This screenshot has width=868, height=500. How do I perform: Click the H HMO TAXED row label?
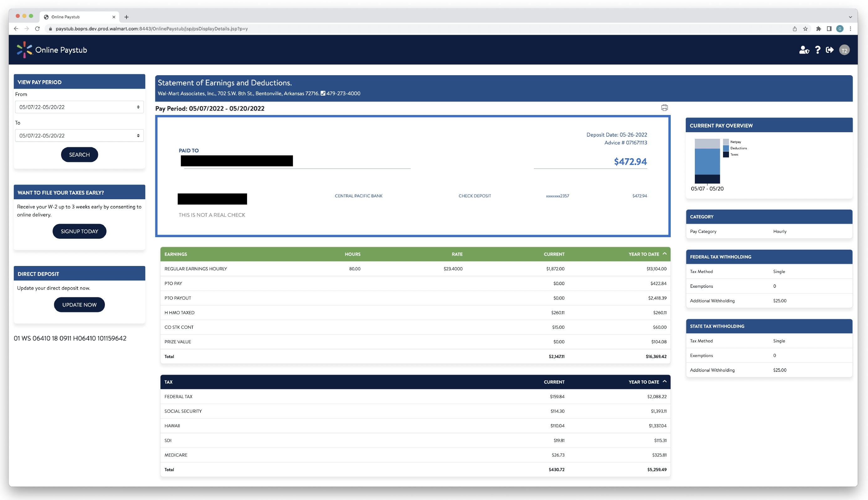point(179,313)
